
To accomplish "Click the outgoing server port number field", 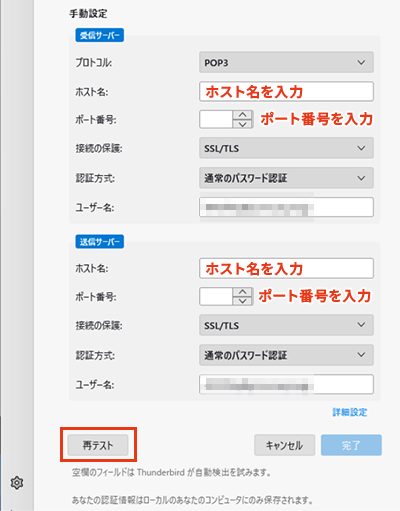I will (x=216, y=296).
